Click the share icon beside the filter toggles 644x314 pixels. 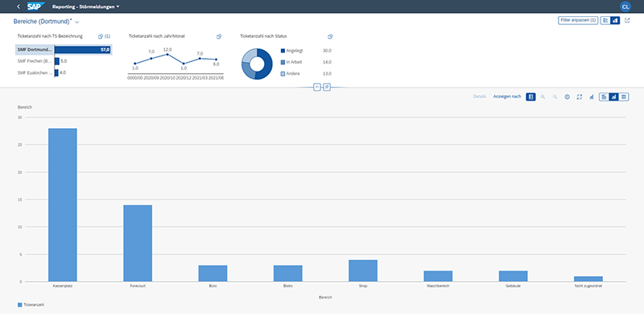pyautogui.click(x=627, y=21)
